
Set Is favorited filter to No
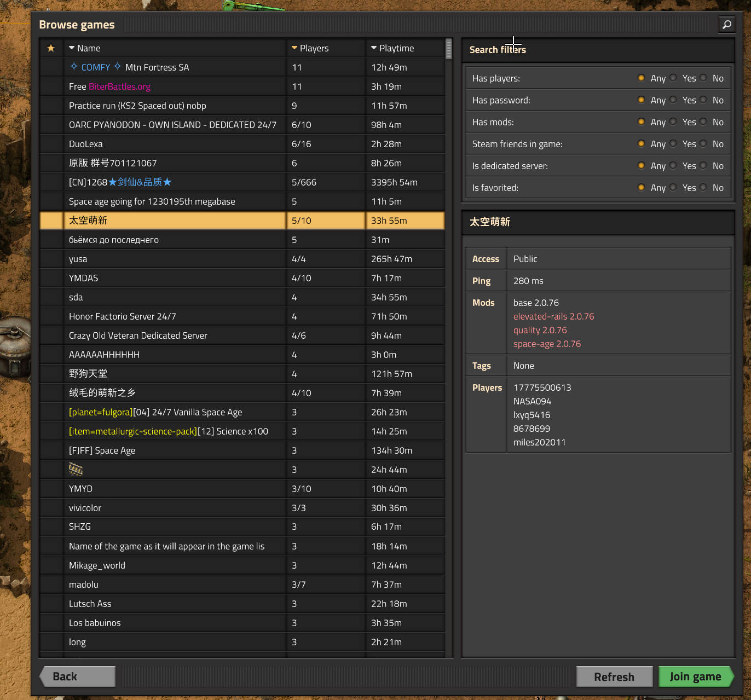[704, 188]
